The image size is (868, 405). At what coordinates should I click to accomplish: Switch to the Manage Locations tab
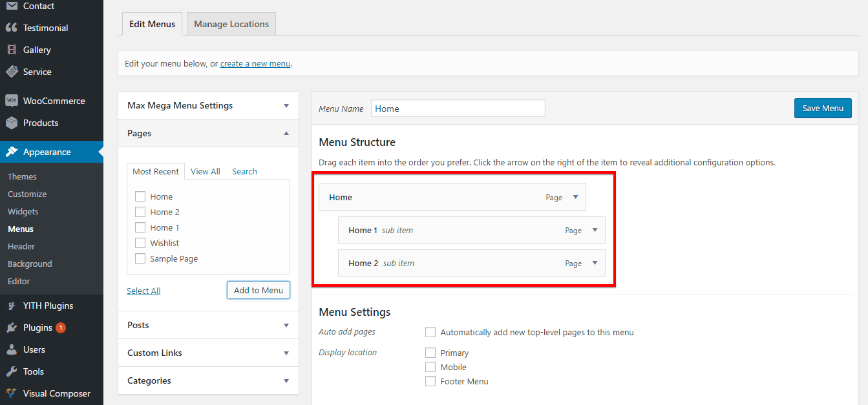tap(231, 23)
